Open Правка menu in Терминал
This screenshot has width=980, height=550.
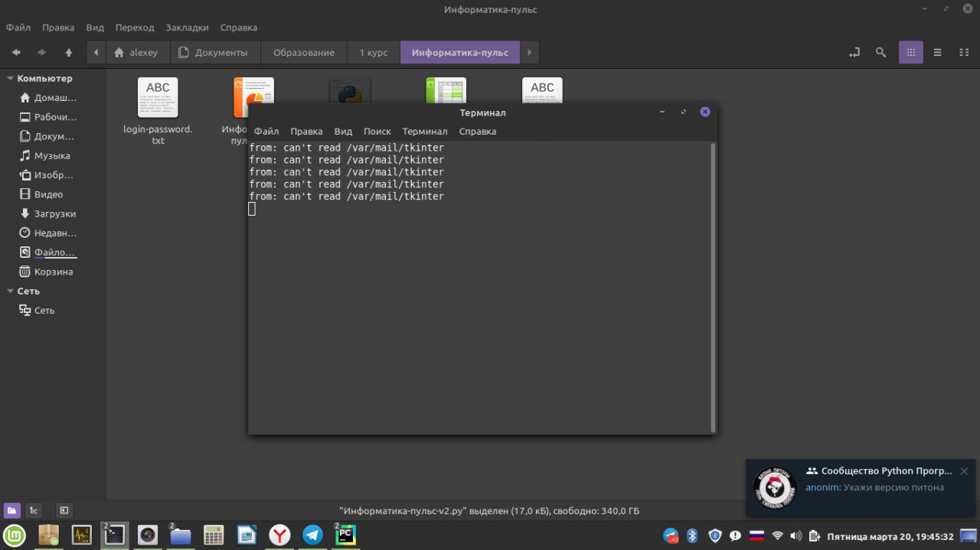pyautogui.click(x=306, y=132)
